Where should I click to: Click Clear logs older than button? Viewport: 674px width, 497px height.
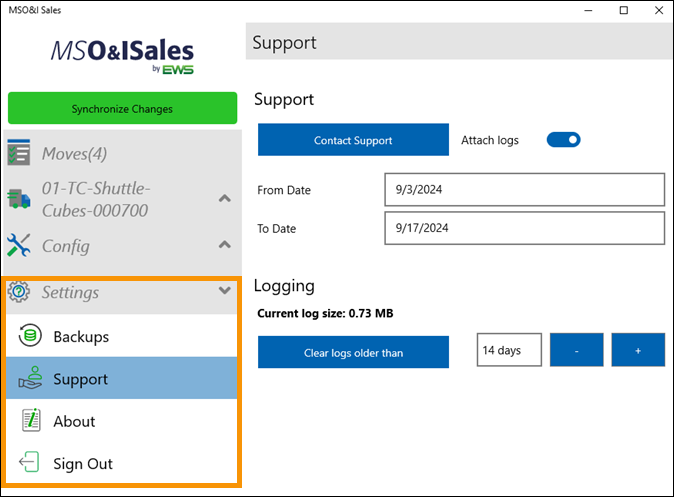click(x=353, y=352)
